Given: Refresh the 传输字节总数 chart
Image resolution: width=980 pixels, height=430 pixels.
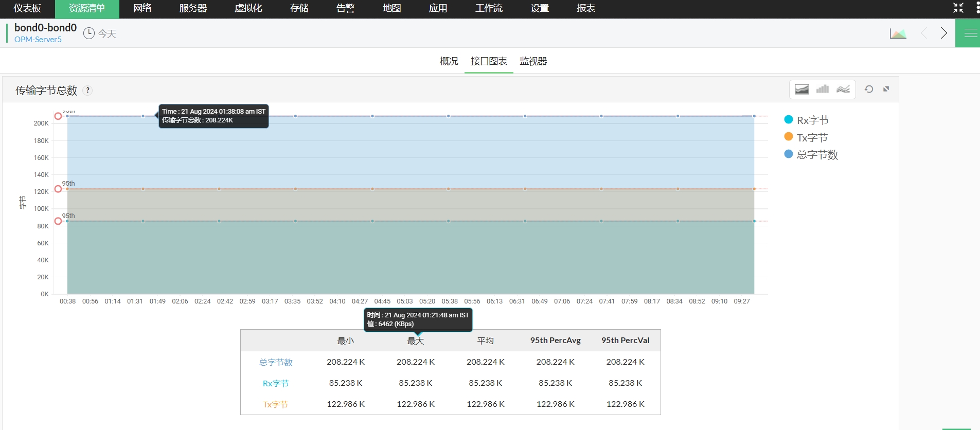Looking at the screenshot, I should click(x=869, y=89).
